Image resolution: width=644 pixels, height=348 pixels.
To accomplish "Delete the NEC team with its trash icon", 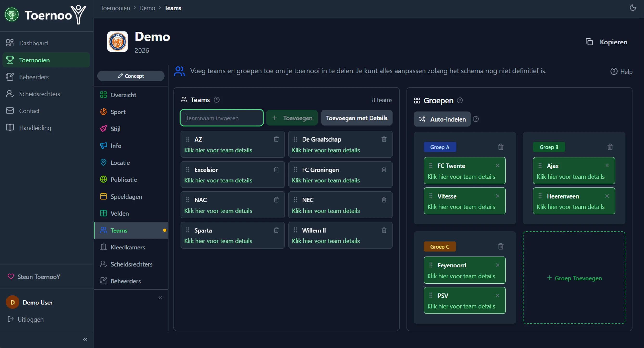I will click(384, 200).
